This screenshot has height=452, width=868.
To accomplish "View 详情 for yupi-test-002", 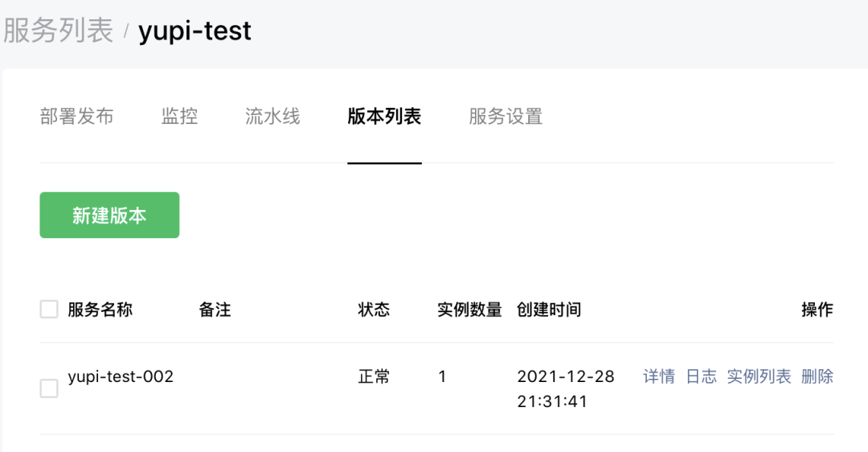I will point(659,376).
